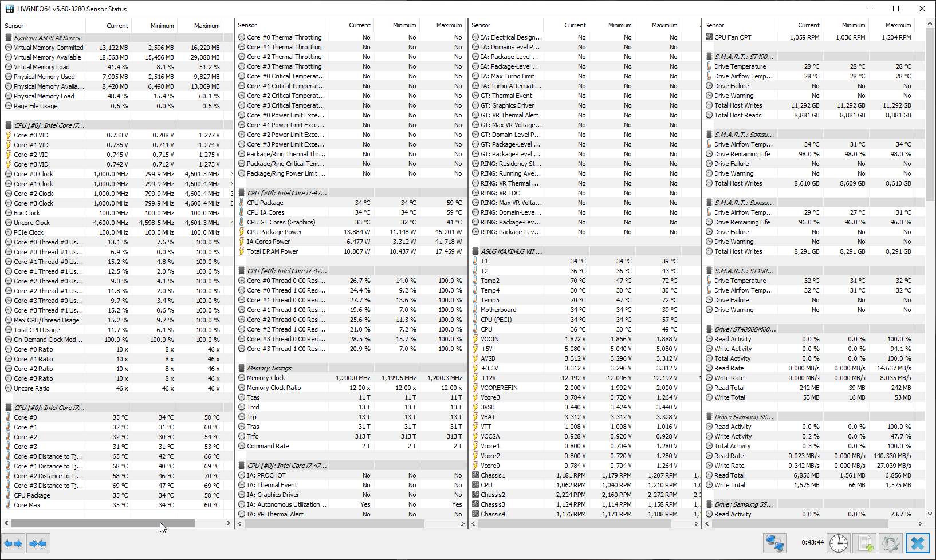
Task: Click the Current column header in second panel
Action: pos(359,25)
